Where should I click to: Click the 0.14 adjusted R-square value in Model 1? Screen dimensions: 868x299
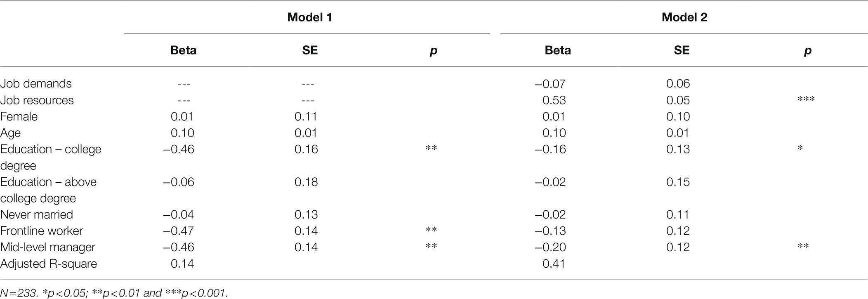(x=182, y=264)
